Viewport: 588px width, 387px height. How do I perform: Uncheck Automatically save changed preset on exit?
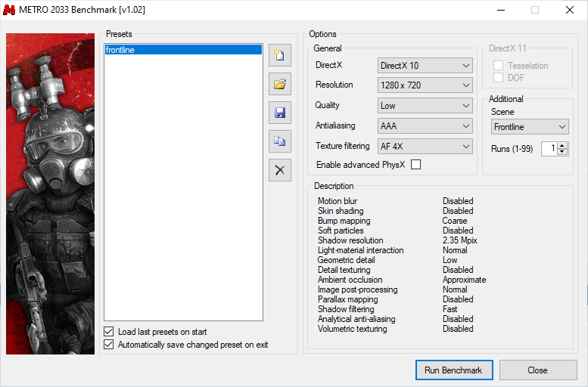click(x=109, y=344)
